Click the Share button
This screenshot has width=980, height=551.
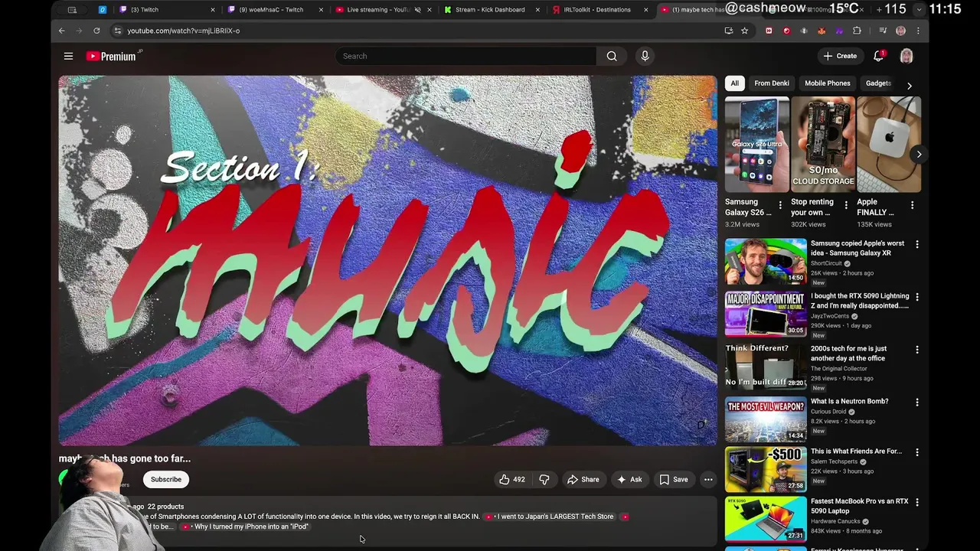[583, 480]
